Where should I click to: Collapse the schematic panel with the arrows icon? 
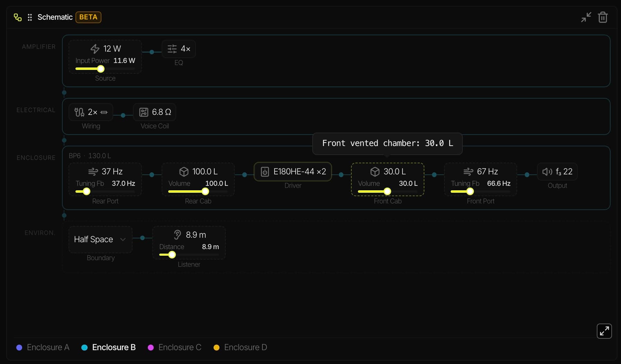(586, 17)
